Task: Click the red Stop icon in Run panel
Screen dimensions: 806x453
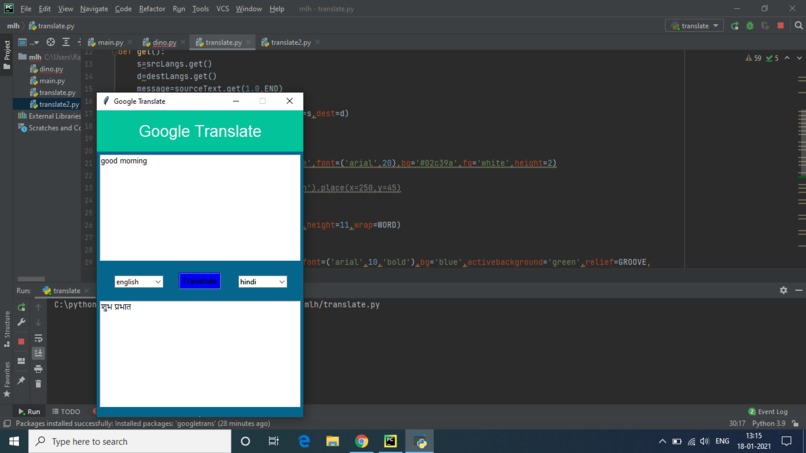Action: [x=22, y=341]
